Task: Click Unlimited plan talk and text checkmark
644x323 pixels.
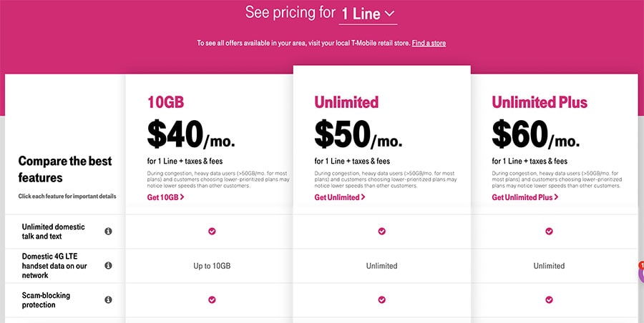Action: 382,232
